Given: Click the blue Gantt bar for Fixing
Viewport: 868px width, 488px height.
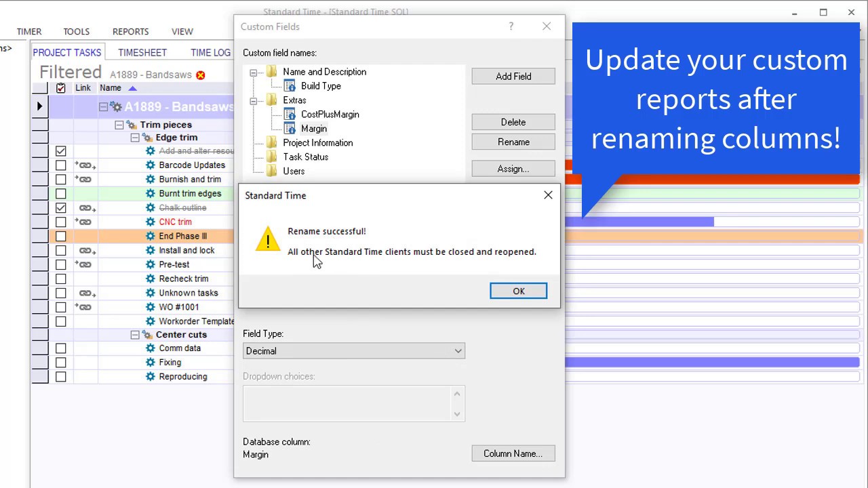Looking at the screenshot, I should [712, 363].
